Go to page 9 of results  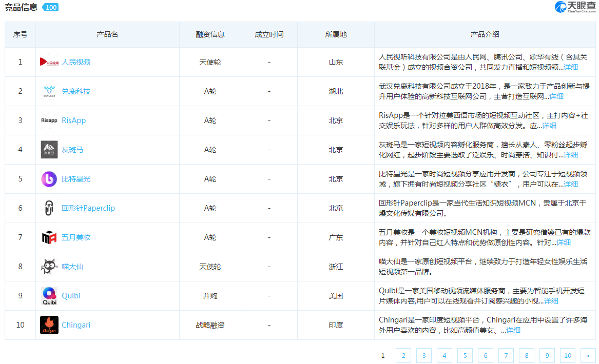click(x=547, y=356)
